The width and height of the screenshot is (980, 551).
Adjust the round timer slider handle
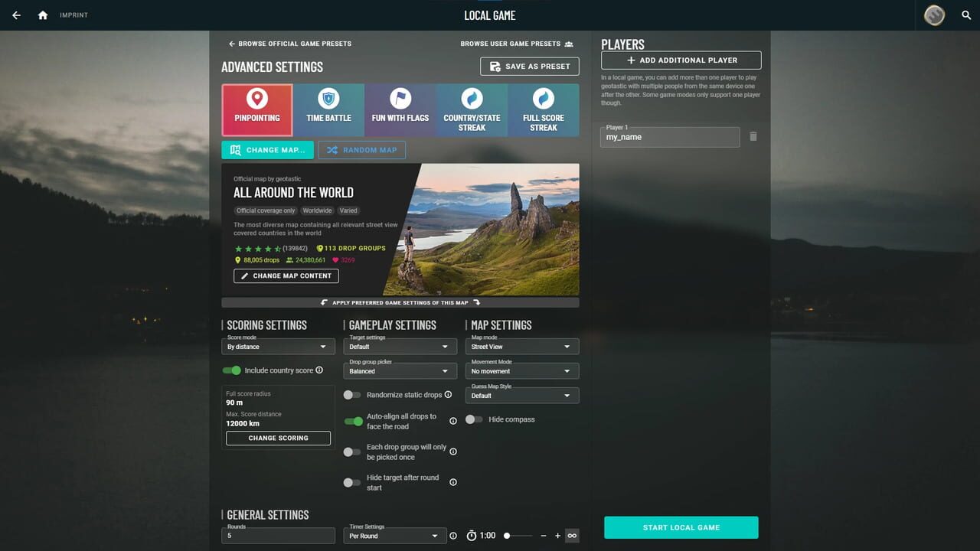[507, 536]
